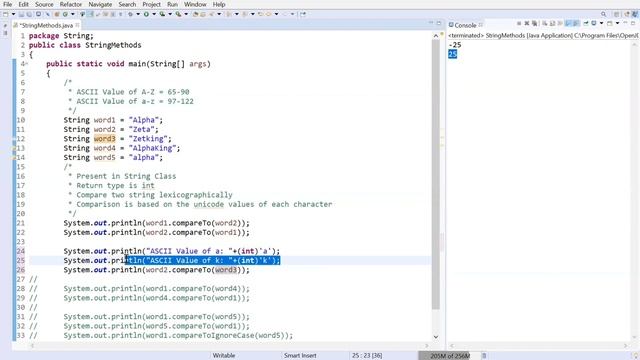Click the "Alpha" string on line 10
Screen dimensions: 640x360
(144, 120)
